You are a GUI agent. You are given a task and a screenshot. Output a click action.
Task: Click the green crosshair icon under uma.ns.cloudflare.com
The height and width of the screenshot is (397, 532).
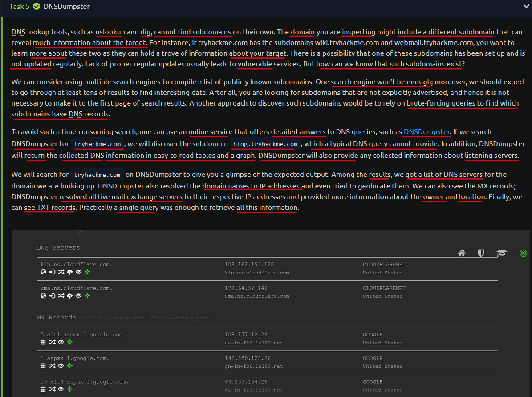pos(87,295)
